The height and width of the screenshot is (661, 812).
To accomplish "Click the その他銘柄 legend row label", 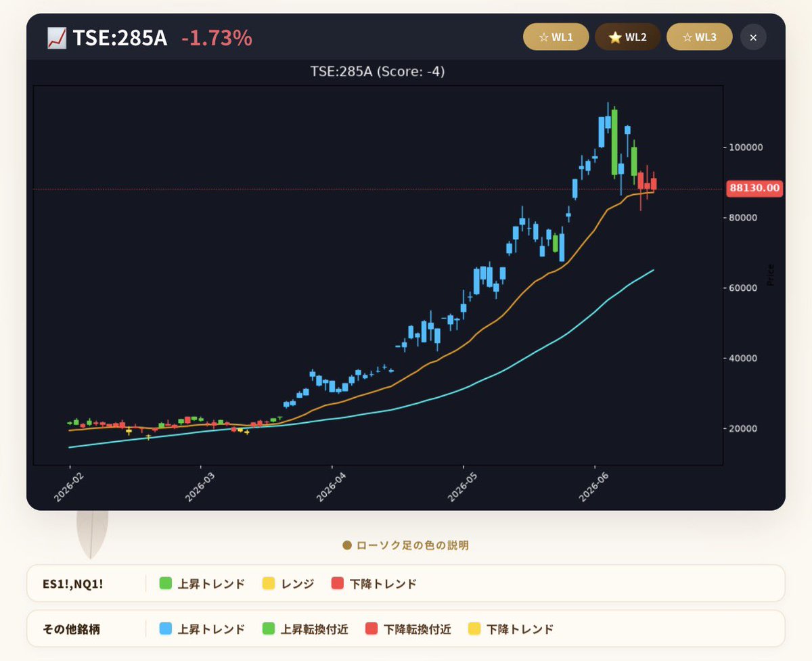I will pyautogui.click(x=71, y=629).
